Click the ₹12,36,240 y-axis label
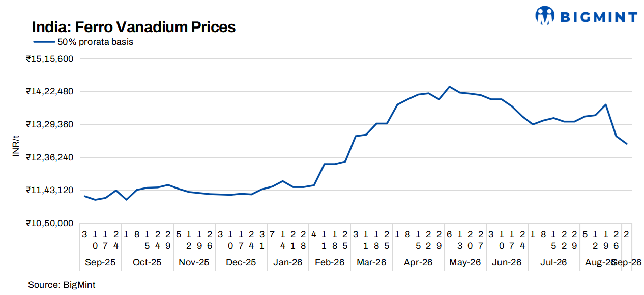The width and height of the screenshot is (644, 295). pos(50,157)
